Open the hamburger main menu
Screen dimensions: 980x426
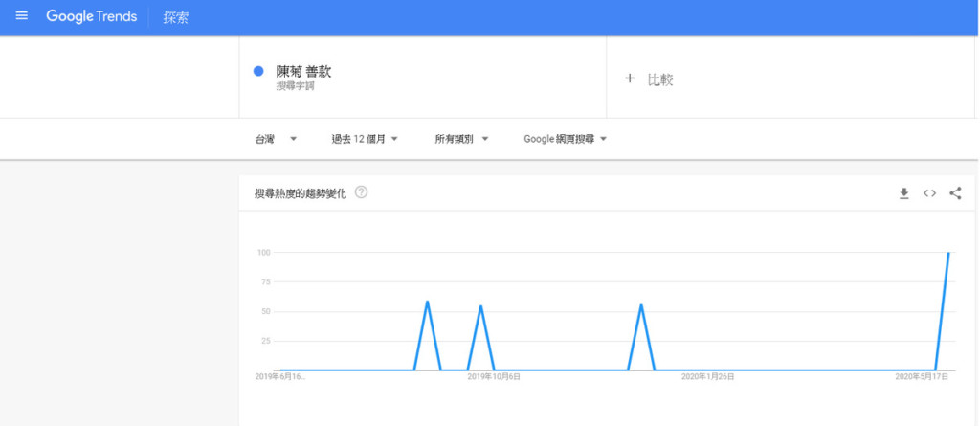(22, 17)
